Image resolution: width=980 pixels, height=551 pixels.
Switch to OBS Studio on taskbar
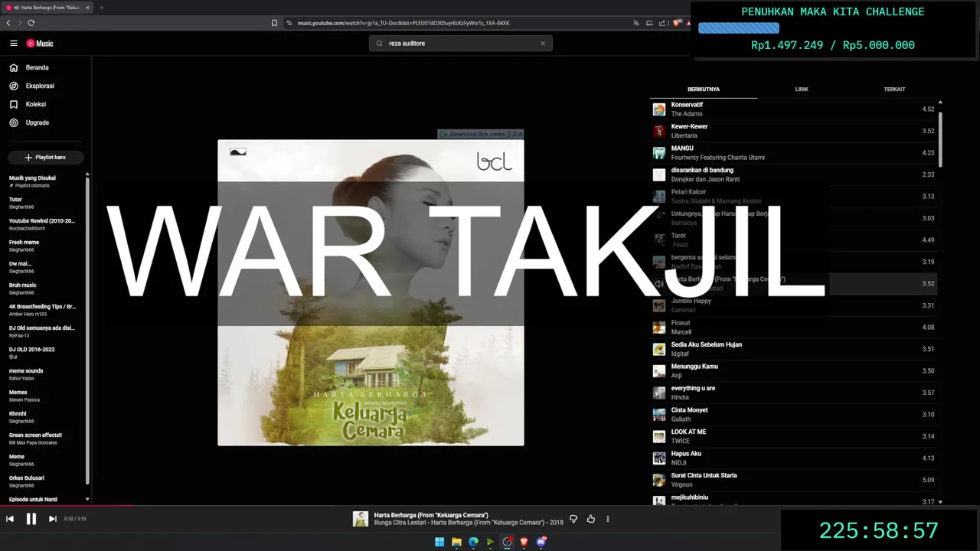(x=507, y=542)
